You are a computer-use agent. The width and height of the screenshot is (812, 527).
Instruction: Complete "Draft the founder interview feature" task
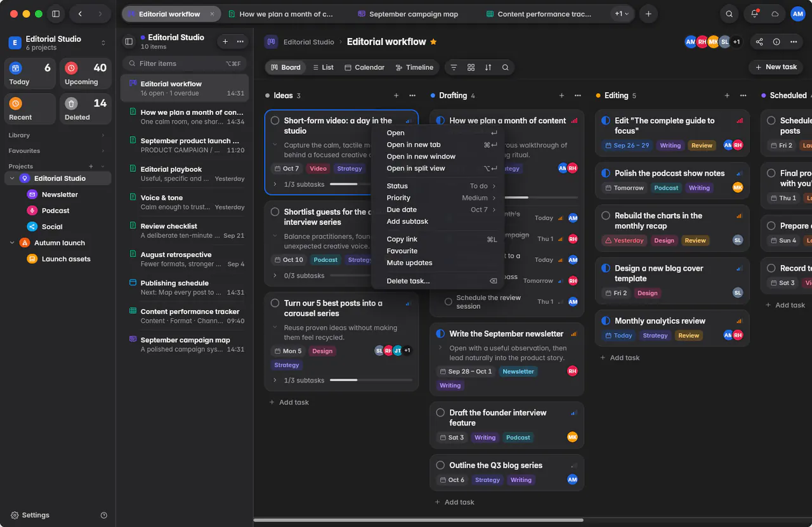pos(440,413)
